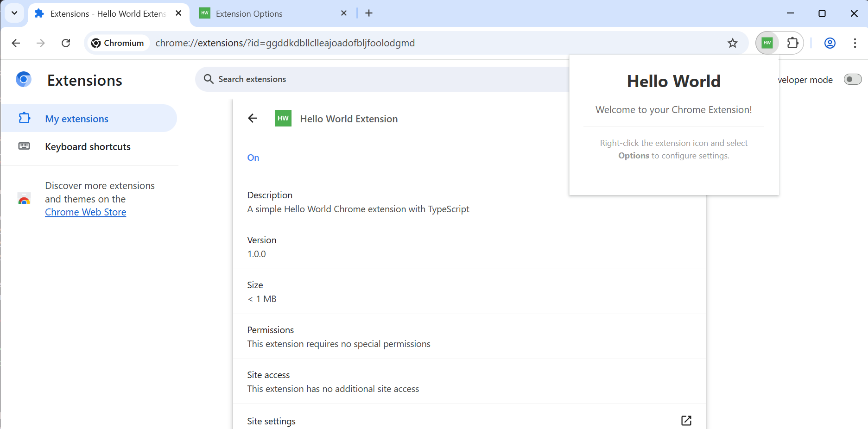Select My extensions in the sidebar

(89, 119)
